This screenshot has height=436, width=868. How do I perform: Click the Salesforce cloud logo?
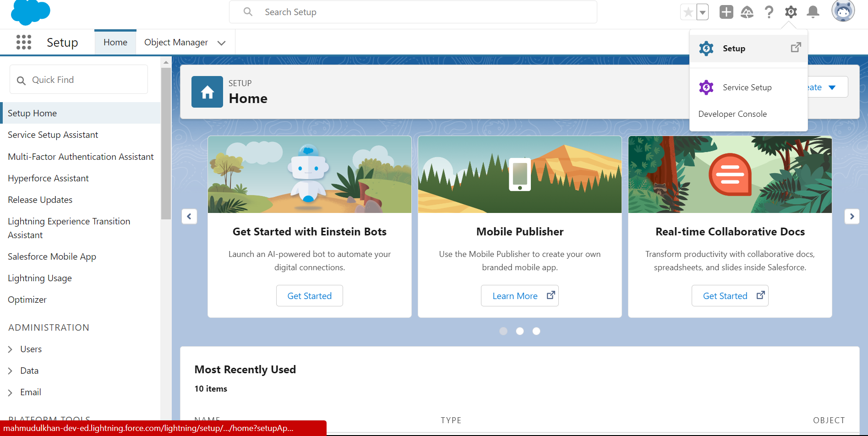pyautogui.click(x=30, y=12)
